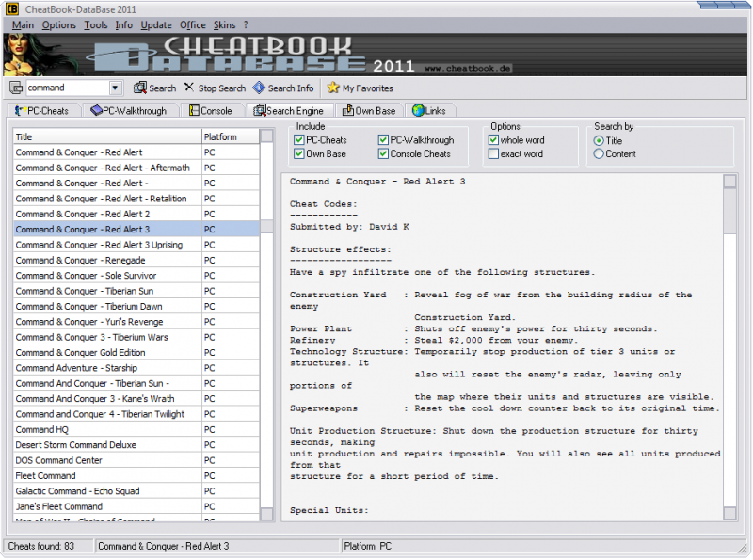Viewport: 753px width, 560px height.
Task: Select 'Command & Conquer - Renegade' row
Action: pyautogui.click(x=136, y=260)
